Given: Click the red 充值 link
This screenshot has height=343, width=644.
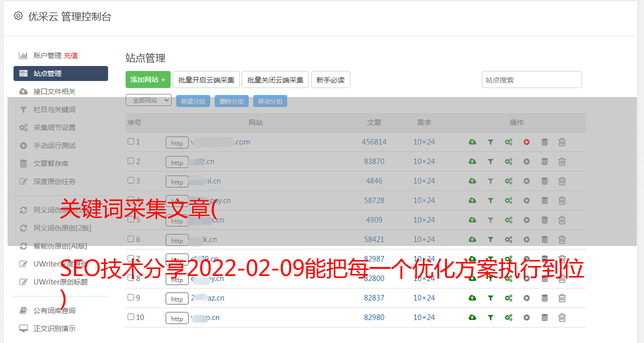Looking at the screenshot, I should pyautogui.click(x=71, y=55).
